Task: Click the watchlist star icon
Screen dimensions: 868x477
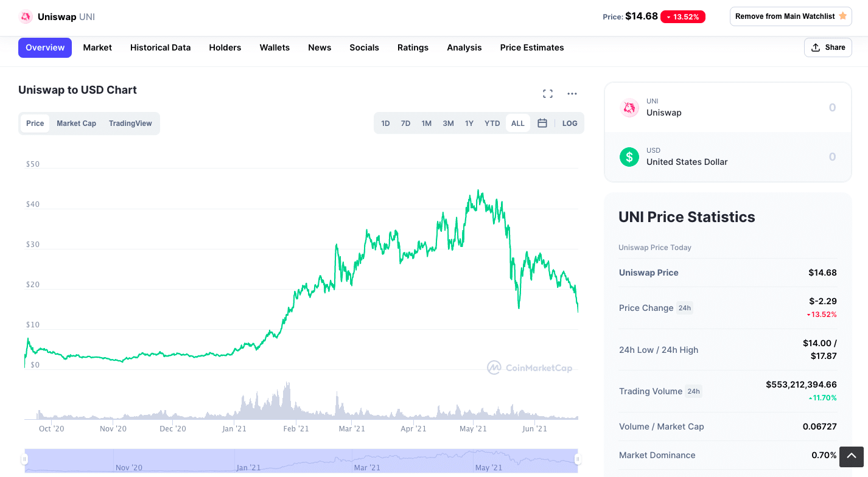Action: [842, 16]
